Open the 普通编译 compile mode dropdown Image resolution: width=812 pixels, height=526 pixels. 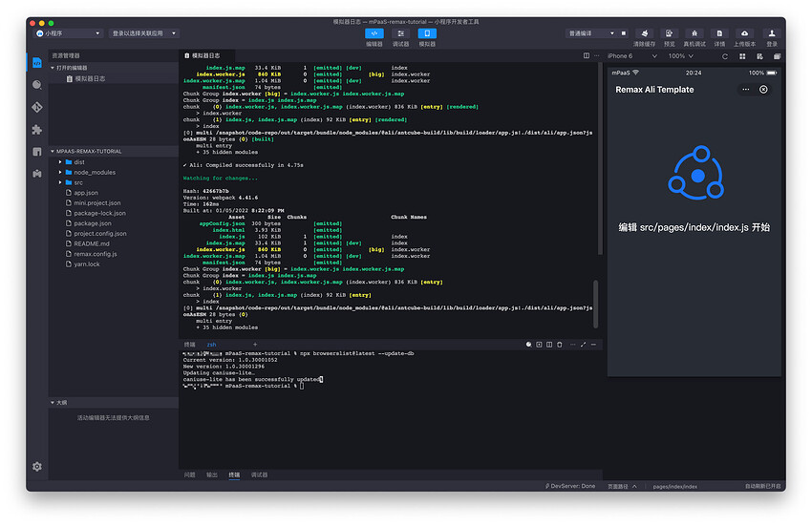coord(591,33)
